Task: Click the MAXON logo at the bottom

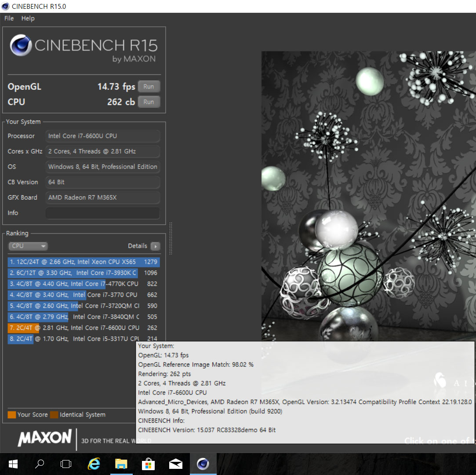Action: click(45, 438)
